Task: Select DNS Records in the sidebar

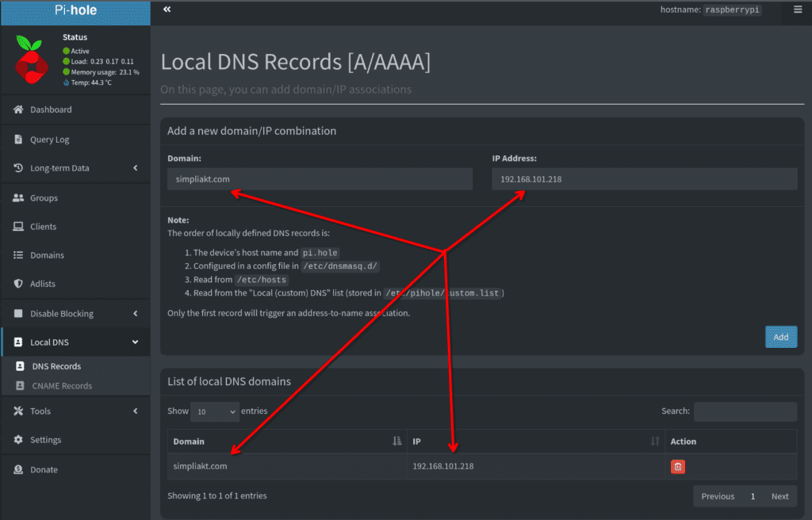Action: click(56, 366)
